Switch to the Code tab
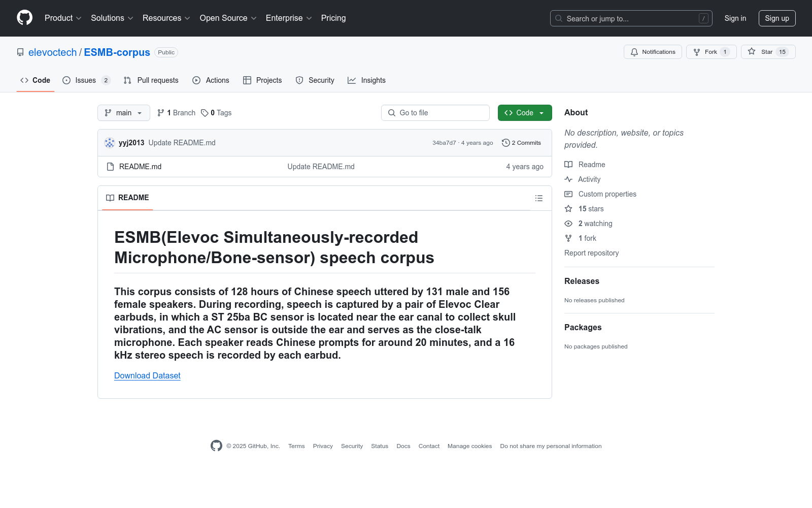Viewport: 812px width, 508px height. click(36, 80)
